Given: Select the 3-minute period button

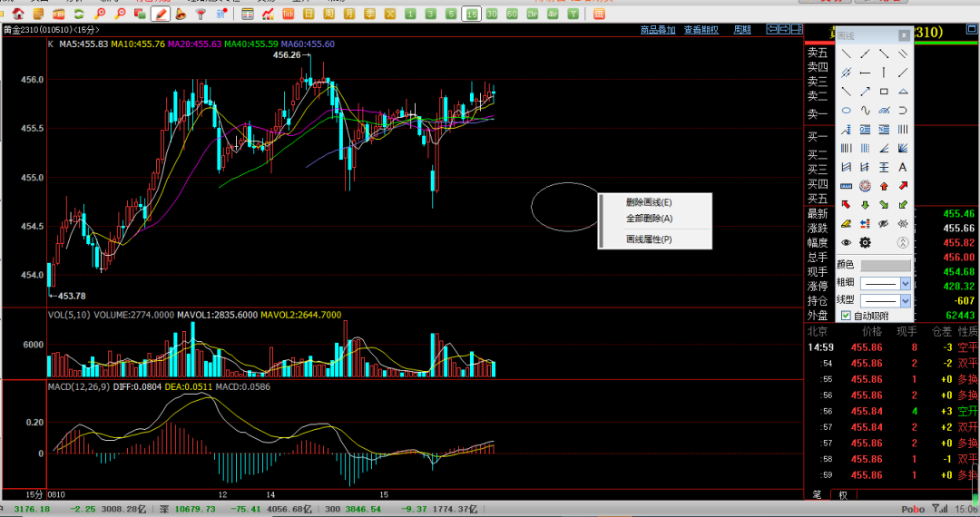Looking at the screenshot, I should (x=431, y=14).
